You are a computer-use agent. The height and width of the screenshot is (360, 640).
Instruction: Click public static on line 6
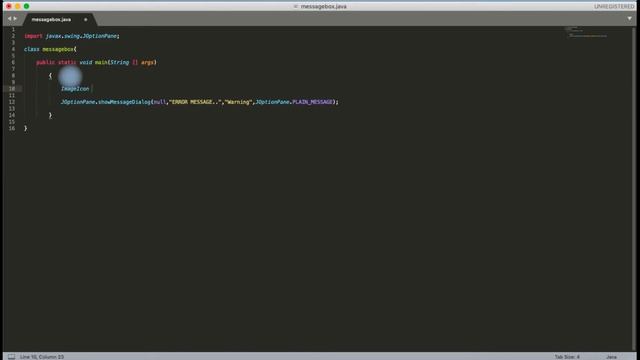56,62
